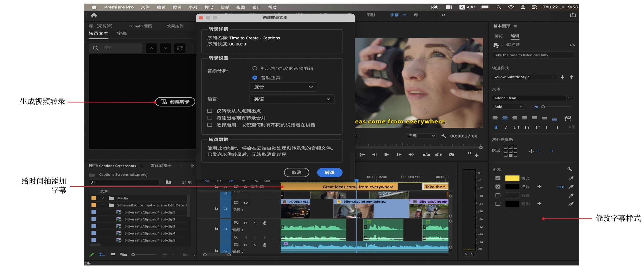Viewport: 644px width, 272px height.
Task: Click the Play button in the program monitor
Action: (386, 155)
